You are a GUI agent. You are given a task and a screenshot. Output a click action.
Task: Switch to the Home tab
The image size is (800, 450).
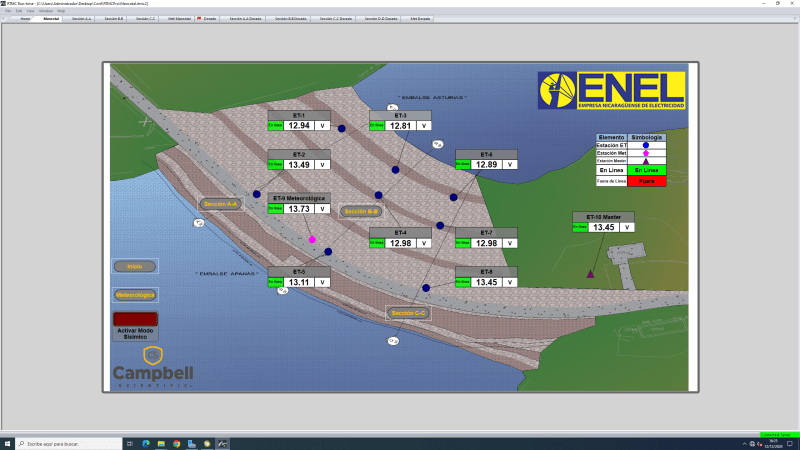pyautogui.click(x=25, y=19)
